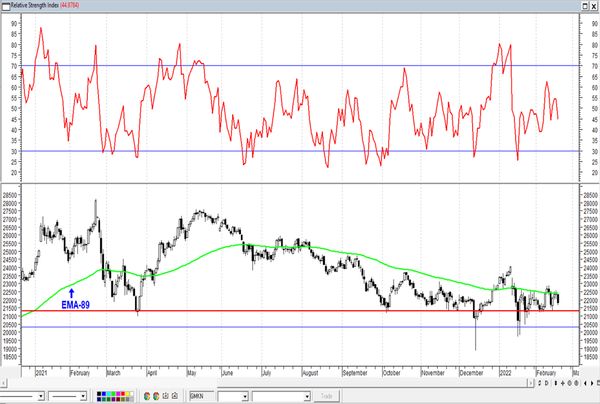Open the second line style dropdown
This screenshot has width=600, height=404.
click(x=83, y=395)
